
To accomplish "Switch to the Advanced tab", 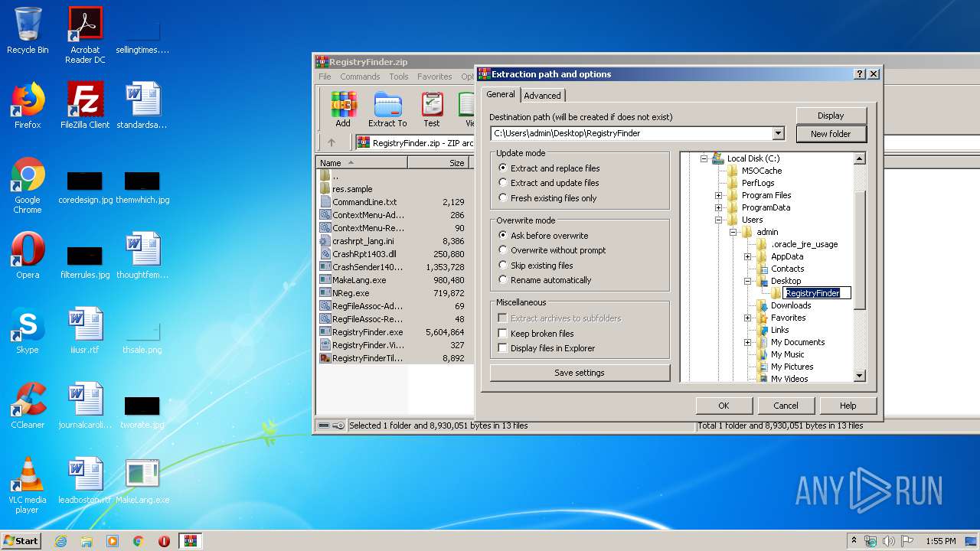I will (543, 96).
